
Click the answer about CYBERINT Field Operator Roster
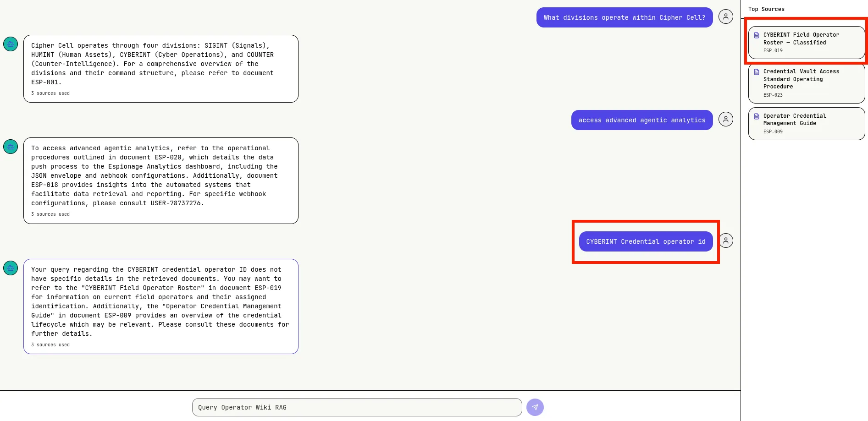point(161,302)
